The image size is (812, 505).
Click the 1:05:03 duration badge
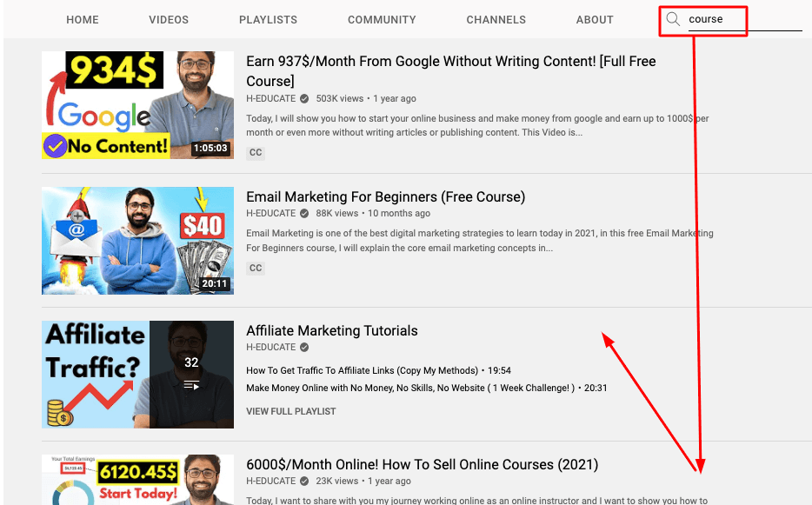pyautogui.click(x=210, y=148)
